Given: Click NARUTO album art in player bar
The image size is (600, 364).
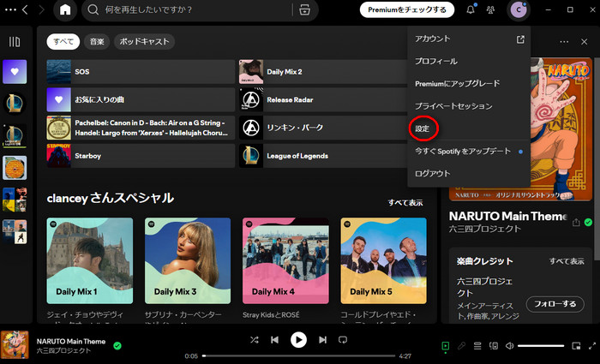Looking at the screenshot, I should pos(15,345).
